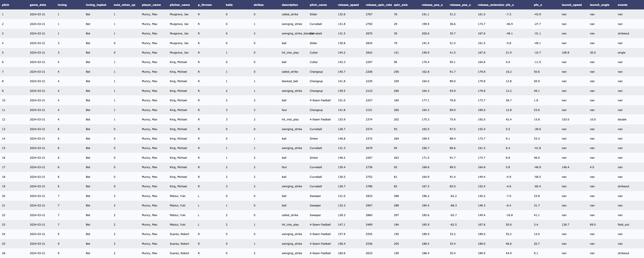
Task: Select launch speed cell 146.4
Action: (x=565, y=167)
